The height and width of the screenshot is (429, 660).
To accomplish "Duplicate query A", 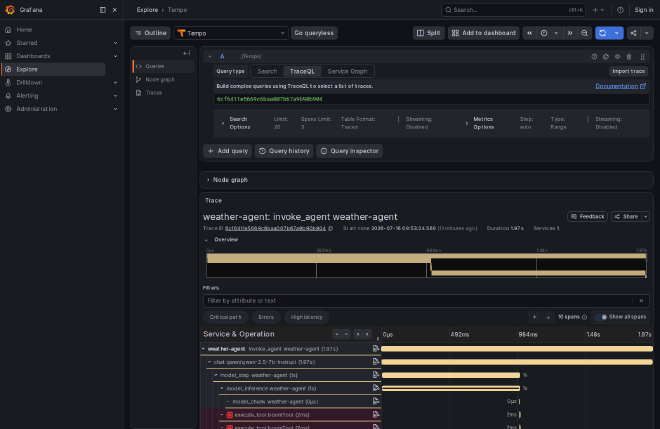I will click(606, 56).
